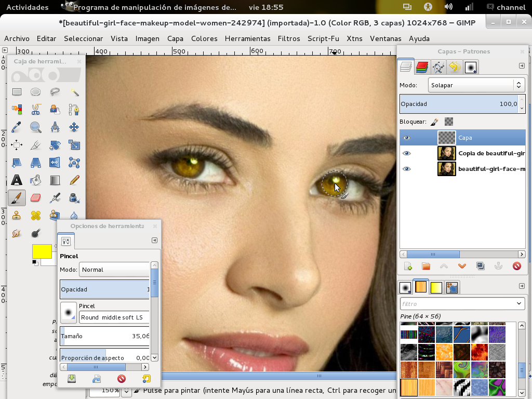
Task: Activate the Scissors Select tool
Action: [36, 110]
